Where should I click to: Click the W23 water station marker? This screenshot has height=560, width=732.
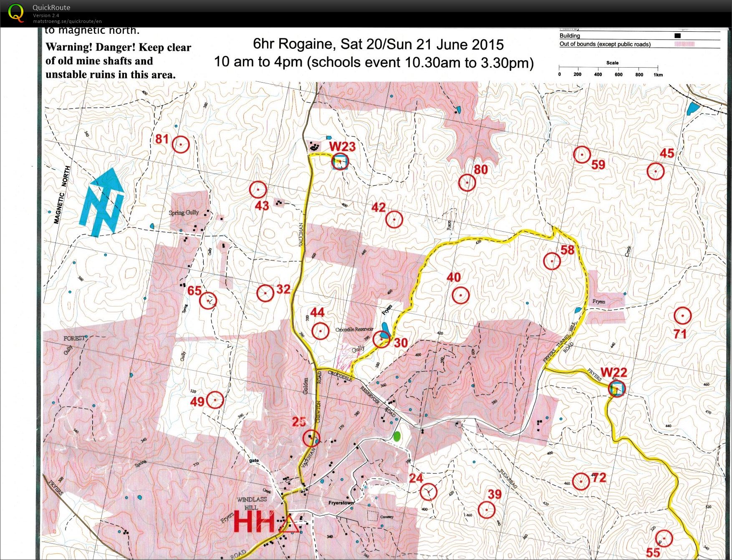tap(340, 161)
